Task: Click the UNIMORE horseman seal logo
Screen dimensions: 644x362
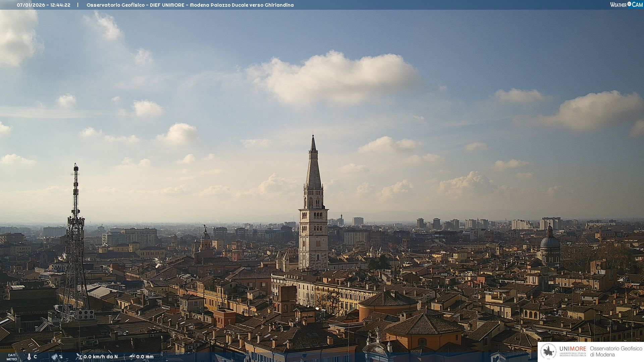Action: point(549,352)
